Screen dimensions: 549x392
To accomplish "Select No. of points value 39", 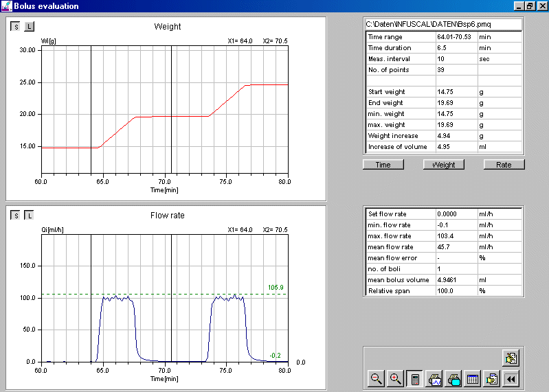I will [441, 70].
